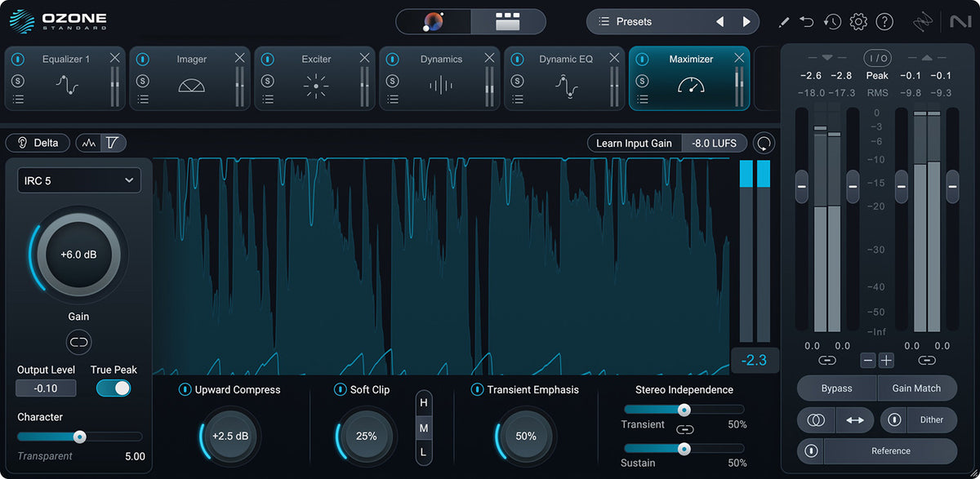Remove the Exciter module
The height and width of the screenshot is (479, 980).
click(364, 57)
